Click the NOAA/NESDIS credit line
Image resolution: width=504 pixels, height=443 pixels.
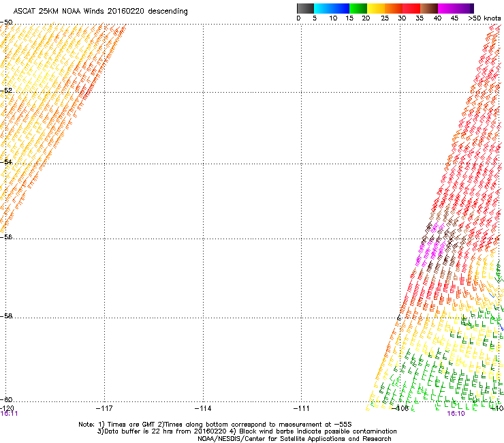[294, 439]
